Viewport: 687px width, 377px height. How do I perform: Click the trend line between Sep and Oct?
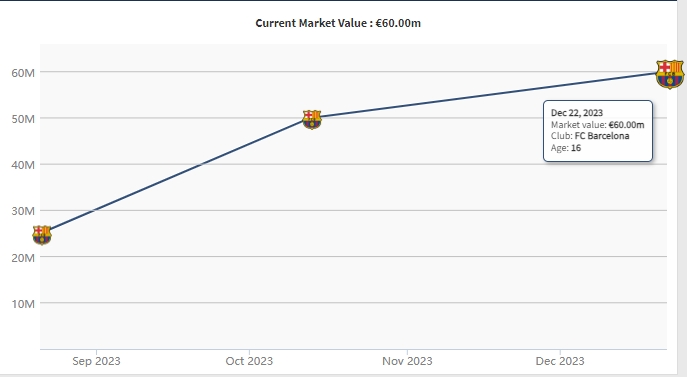point(177,176)
